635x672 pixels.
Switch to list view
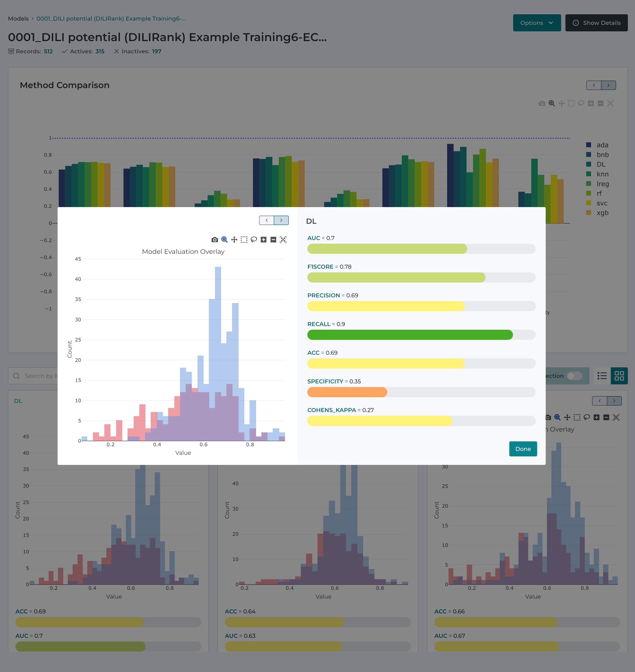pyautogui.click(x=602, y=376)
